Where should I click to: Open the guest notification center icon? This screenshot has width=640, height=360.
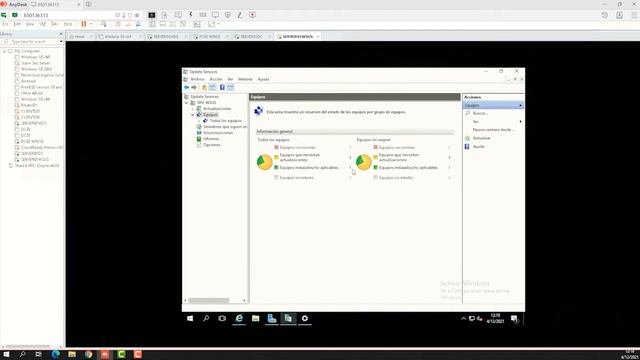click(x=514, y=319)
